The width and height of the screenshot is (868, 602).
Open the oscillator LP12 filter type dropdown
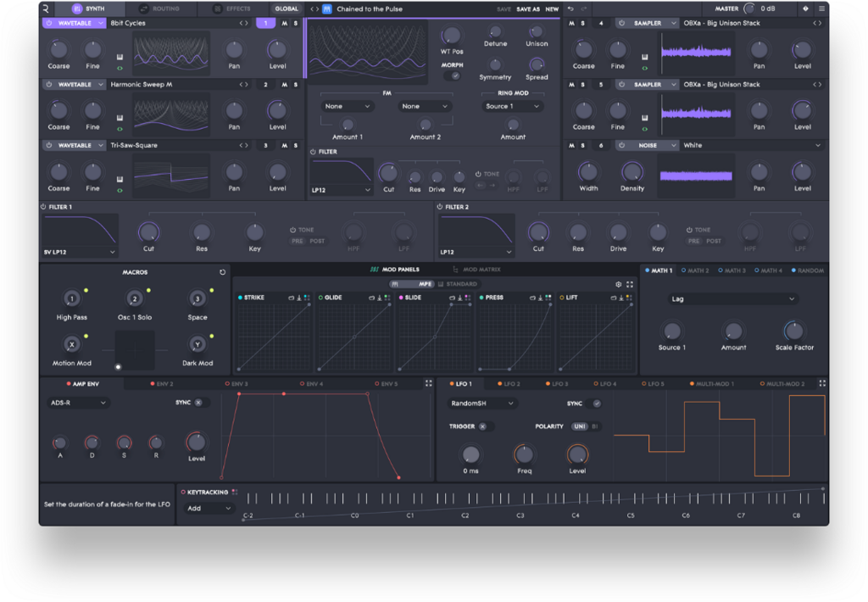point(341,190)
